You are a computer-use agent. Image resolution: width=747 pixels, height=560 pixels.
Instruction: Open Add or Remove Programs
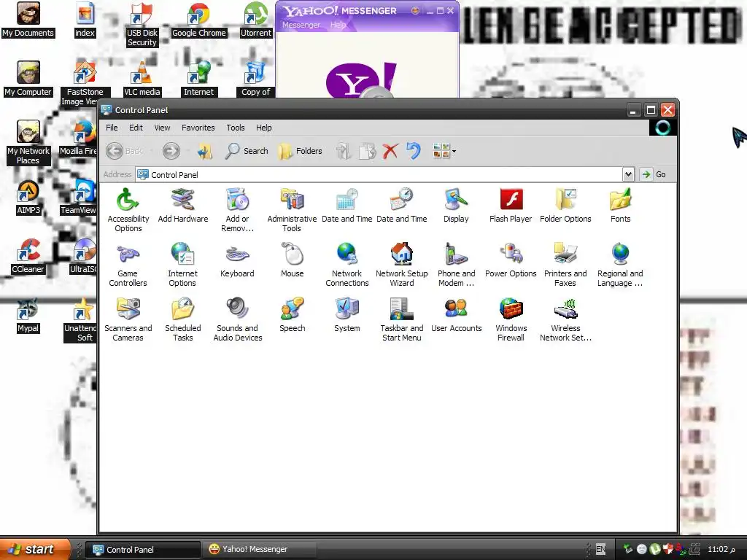(237, 209)
